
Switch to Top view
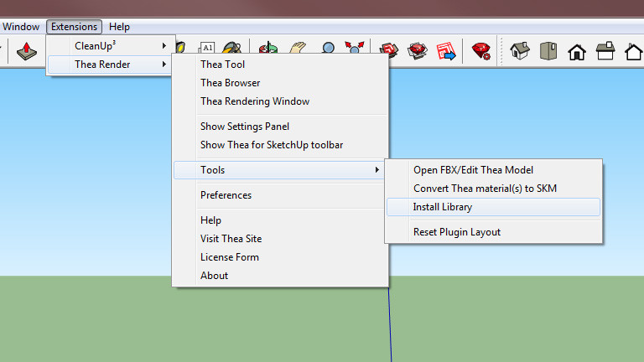pos(548,51)
